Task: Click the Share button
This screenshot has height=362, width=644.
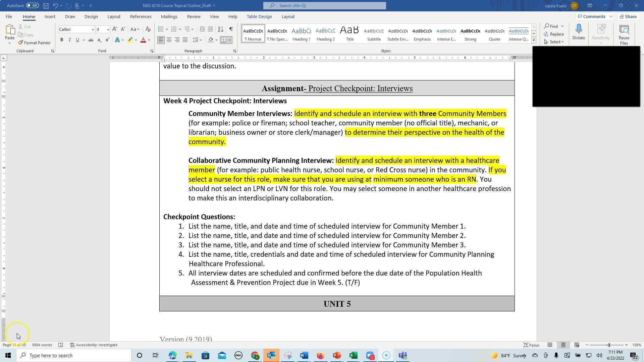Action: click(x=628, y=16)
